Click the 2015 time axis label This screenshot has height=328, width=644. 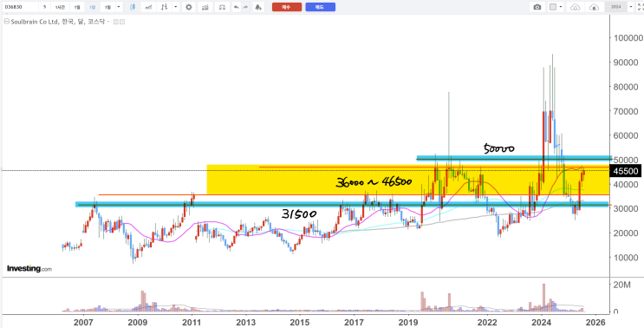[300, 323]
